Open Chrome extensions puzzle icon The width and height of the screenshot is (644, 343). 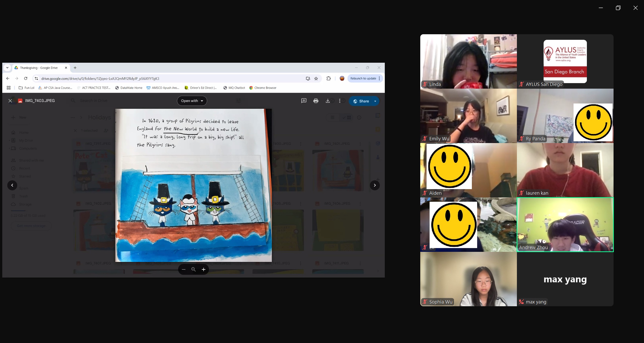(328, 78)
